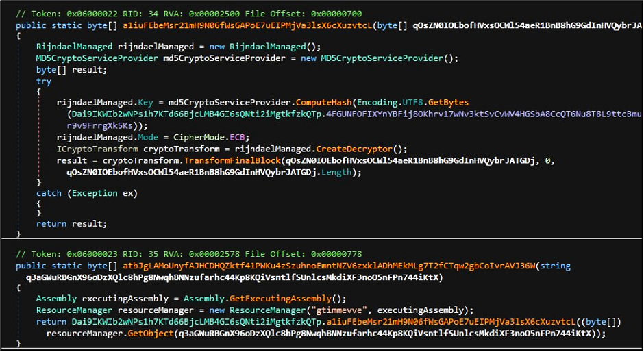Click the 'new MD5CryptoServiceProvider()' constructor call

tap(380, 58)
